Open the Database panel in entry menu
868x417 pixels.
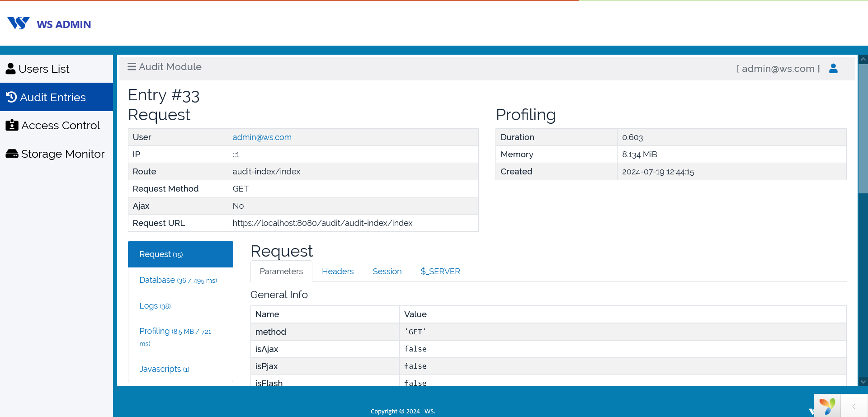coord(178,280)
